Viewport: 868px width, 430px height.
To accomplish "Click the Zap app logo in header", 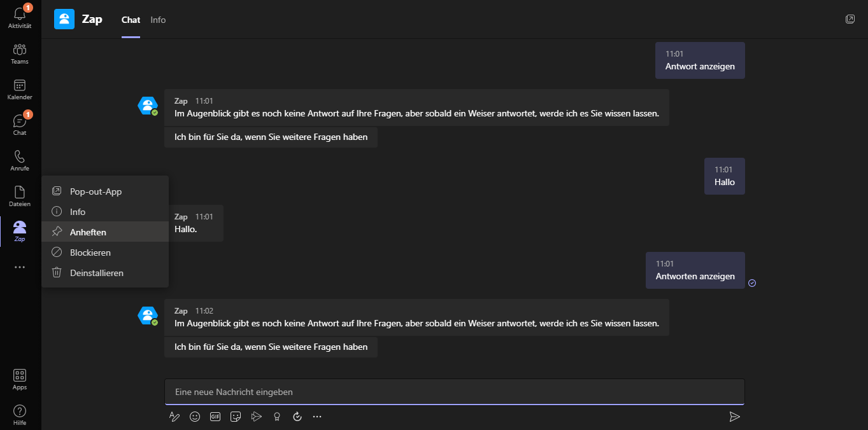I will click(64, 19).
